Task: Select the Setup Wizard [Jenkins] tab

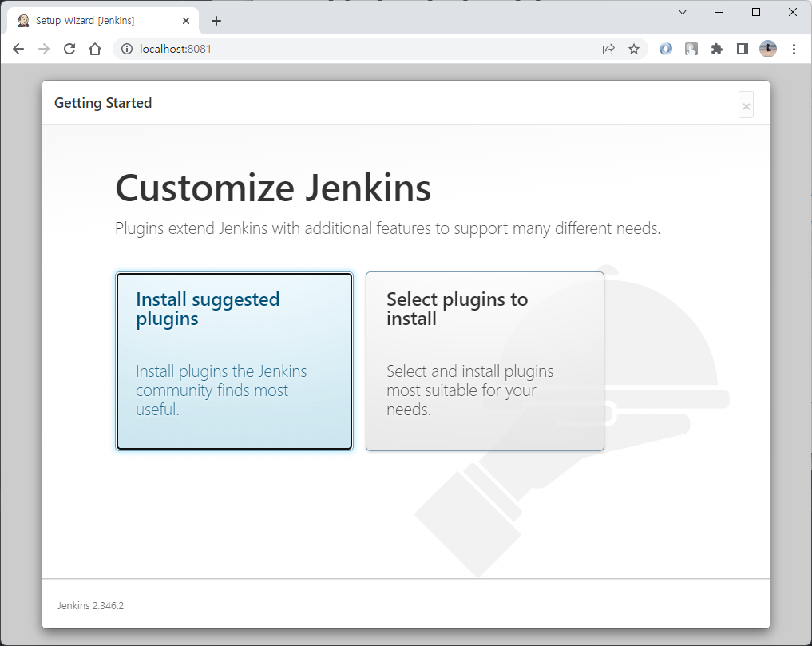Action: (102, 21)
